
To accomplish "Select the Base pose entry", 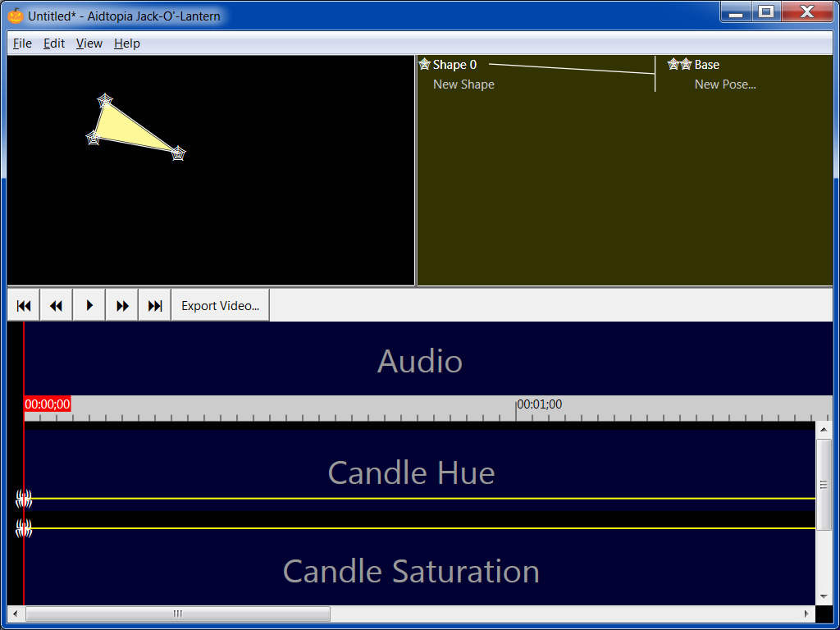I will click(706, 65).
